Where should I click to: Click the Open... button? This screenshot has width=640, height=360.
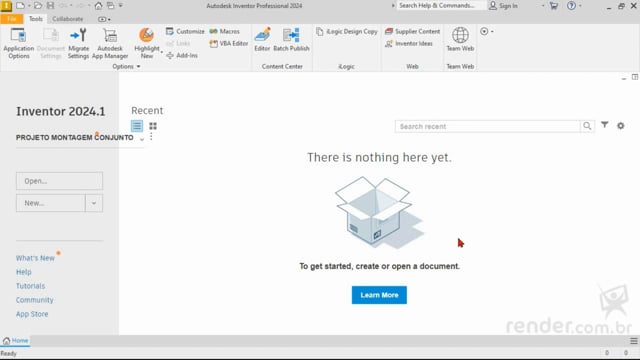pyautogui.click(x=60, y=181)
